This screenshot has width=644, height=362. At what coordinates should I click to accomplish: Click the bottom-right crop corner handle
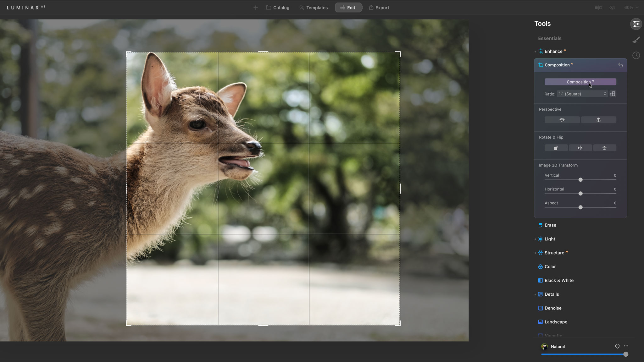click(x=399, y=324)
